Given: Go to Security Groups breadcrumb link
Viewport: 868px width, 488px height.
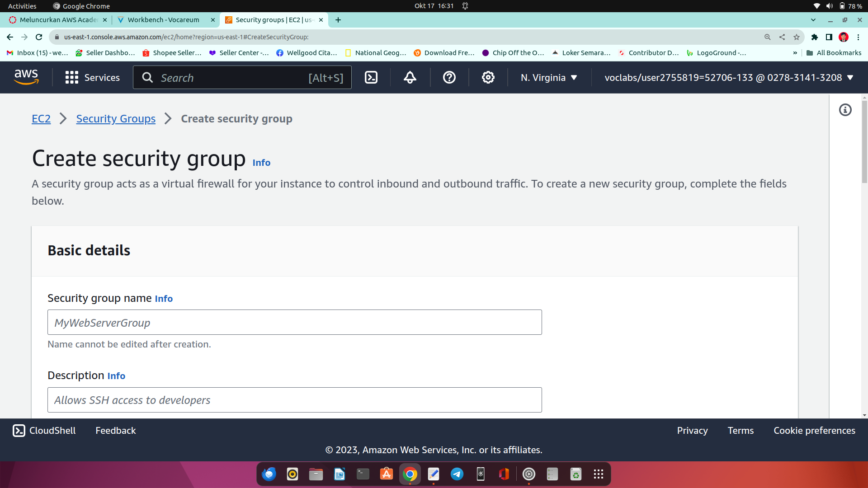Looking at the screenshot, I should (116, 118).
